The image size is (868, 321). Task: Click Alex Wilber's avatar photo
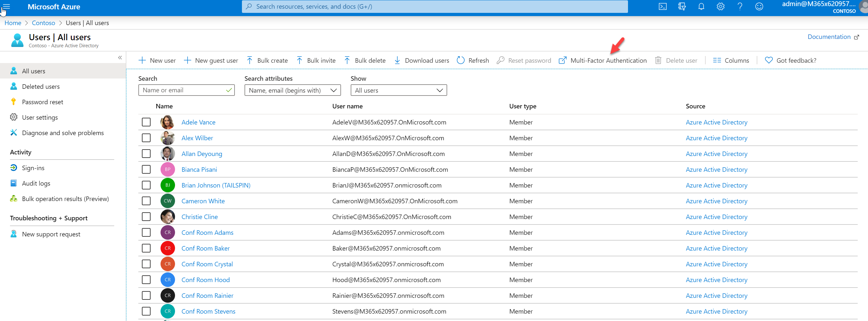168,138
